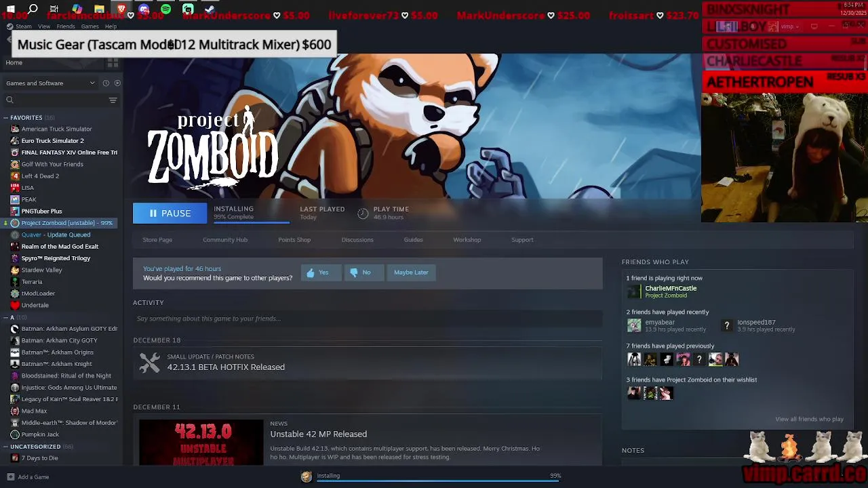This screenshot has width=868, height=488.
Task: Choose Maybe Later for the review
Action: point(411,272)
